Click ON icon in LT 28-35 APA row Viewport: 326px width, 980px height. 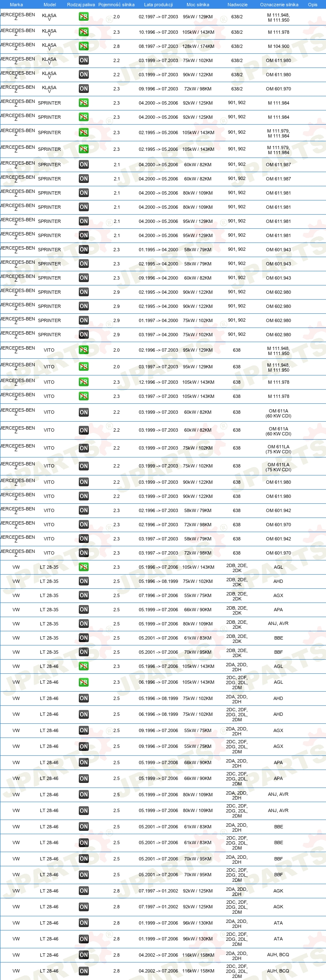(84, 610)
